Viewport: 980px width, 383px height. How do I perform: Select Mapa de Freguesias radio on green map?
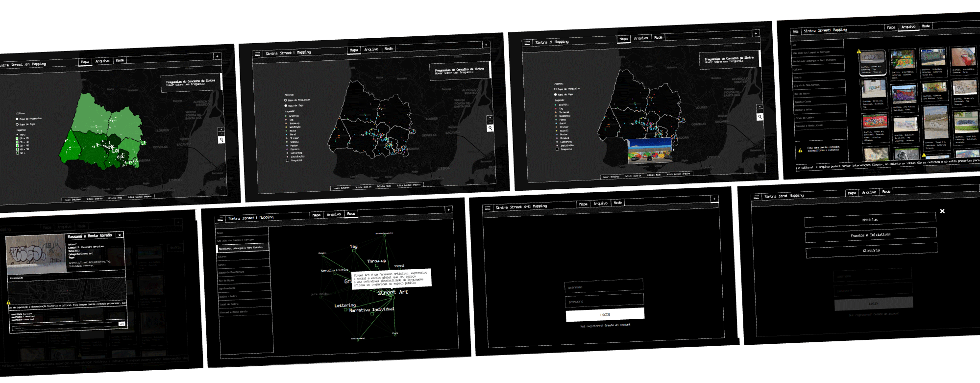tap(17, 119)
